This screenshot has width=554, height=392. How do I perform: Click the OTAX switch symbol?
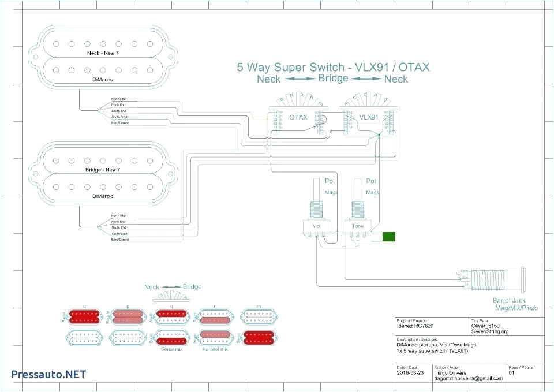[298, 118]
